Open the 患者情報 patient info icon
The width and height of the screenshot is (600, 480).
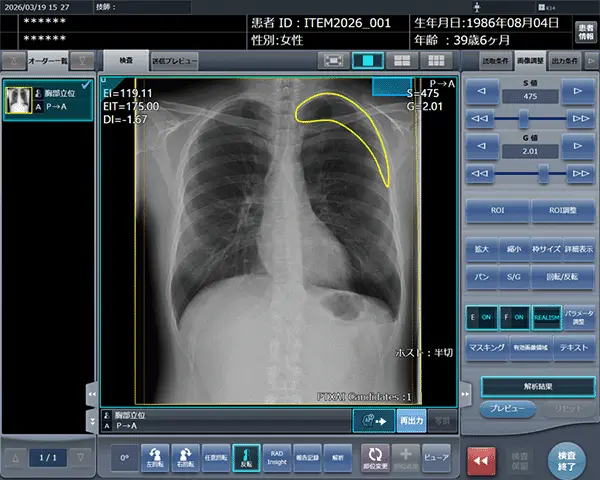585,33
